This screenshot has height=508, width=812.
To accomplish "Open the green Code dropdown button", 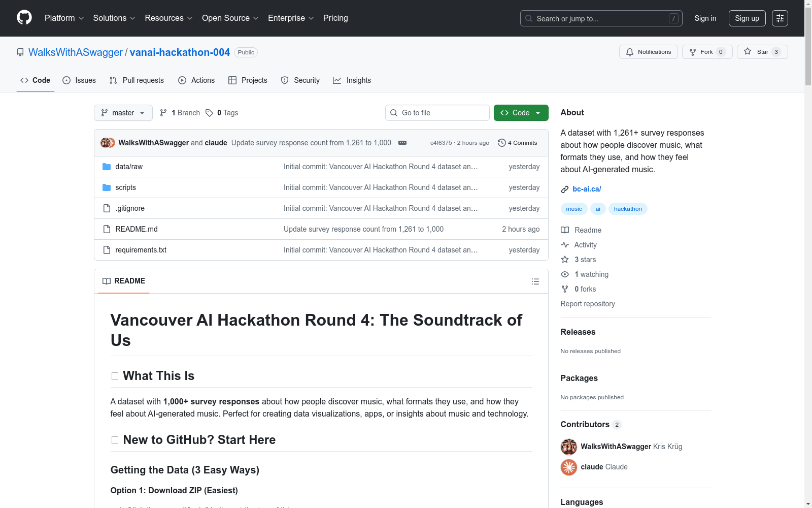I will (521, 113).
